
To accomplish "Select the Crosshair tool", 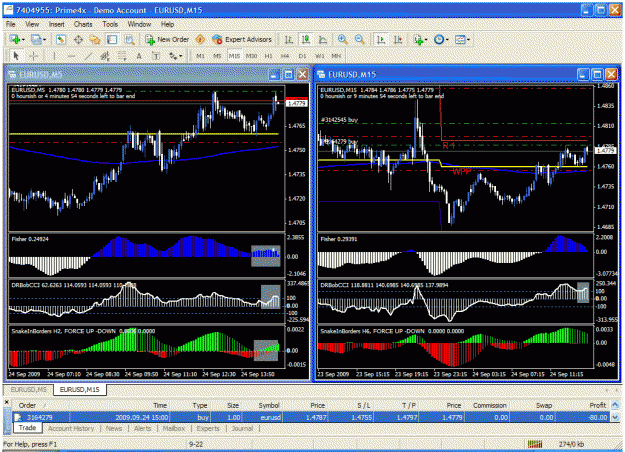I will (33, 56).
